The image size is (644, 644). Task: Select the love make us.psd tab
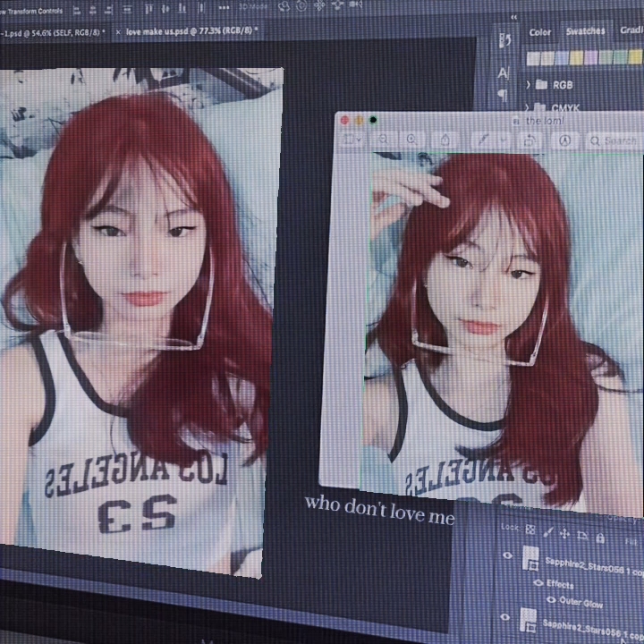(x=191, y=30)
